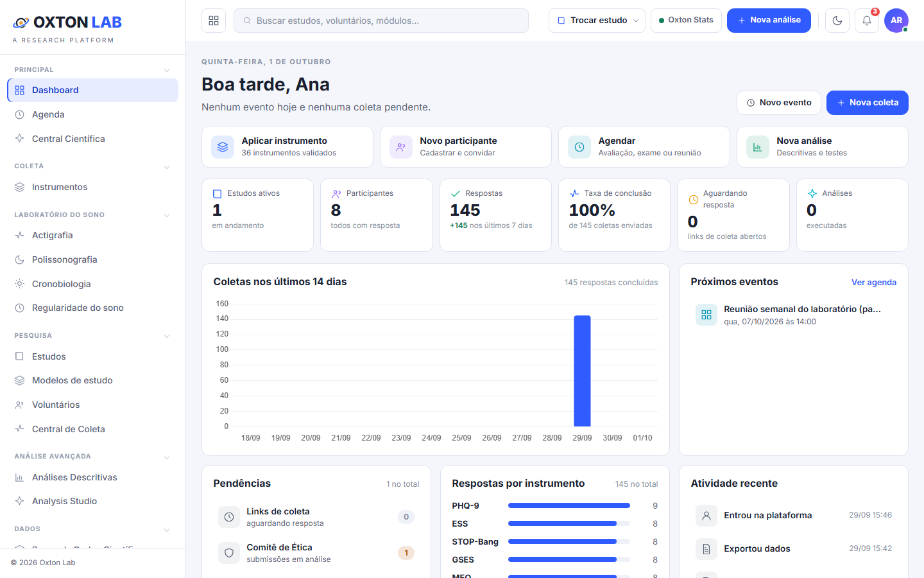Collapse the Dados sidebar section
The height and width of the screenshot is (578, 924).
coord(167,529)
